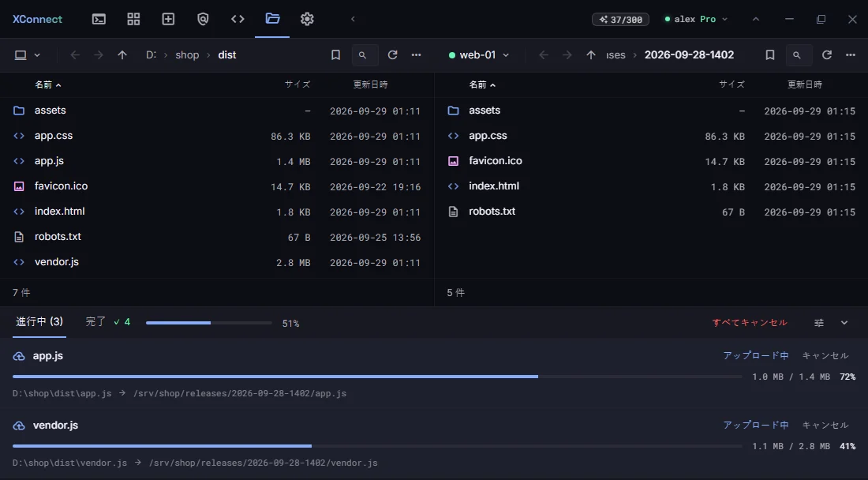Go up one directory in local pane
This screenshot has height=480, width=868.
122,54
